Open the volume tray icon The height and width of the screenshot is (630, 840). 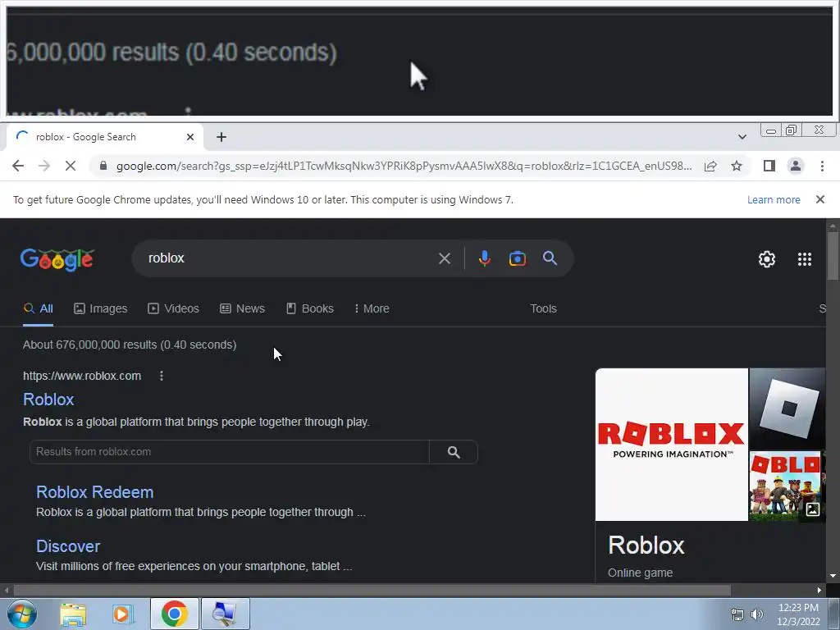coord(756,614)
